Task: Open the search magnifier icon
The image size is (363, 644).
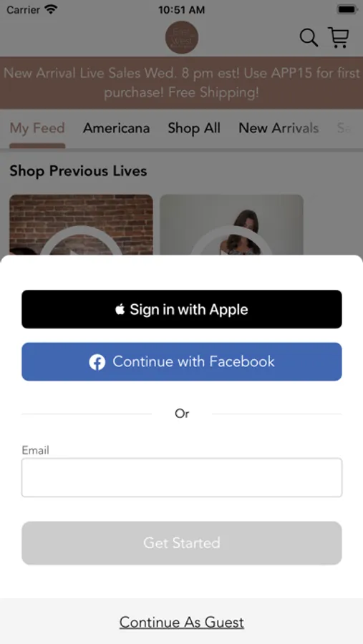Action: [x=309, y=38]
